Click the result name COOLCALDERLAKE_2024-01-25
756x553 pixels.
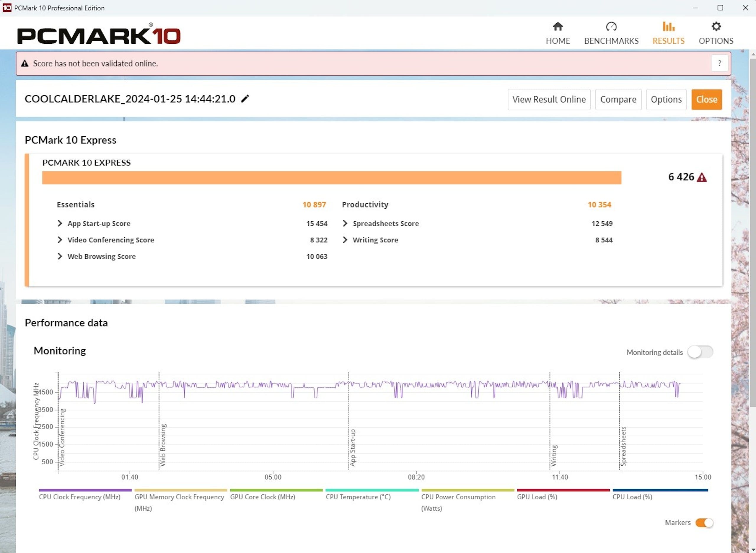click(x=130, y=99)
